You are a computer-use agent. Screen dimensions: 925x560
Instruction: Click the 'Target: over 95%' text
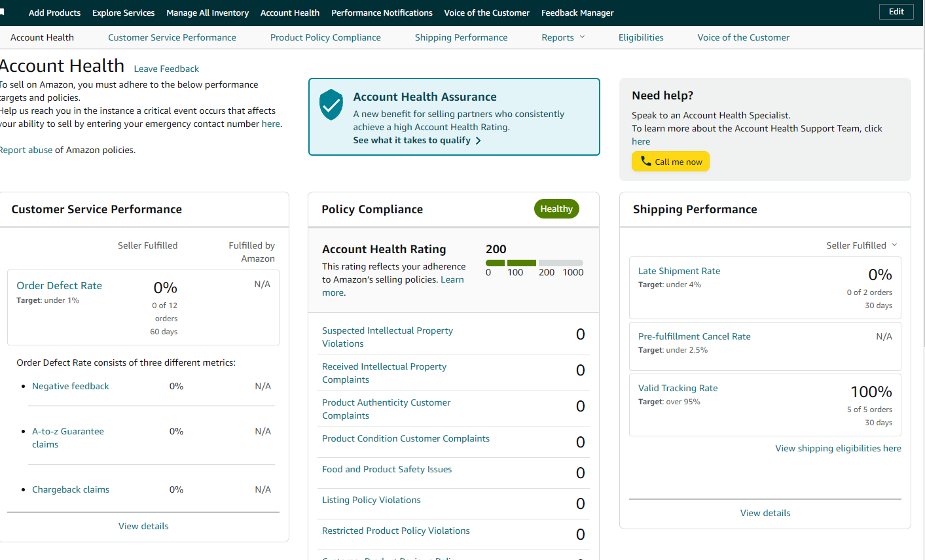pyautogui.click(x=669, y=402)
